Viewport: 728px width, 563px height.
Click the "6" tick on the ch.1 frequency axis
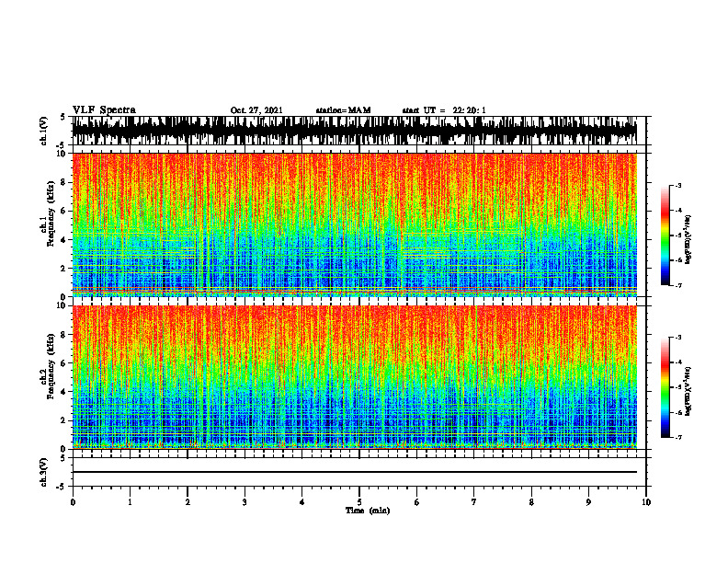(63, 211)
